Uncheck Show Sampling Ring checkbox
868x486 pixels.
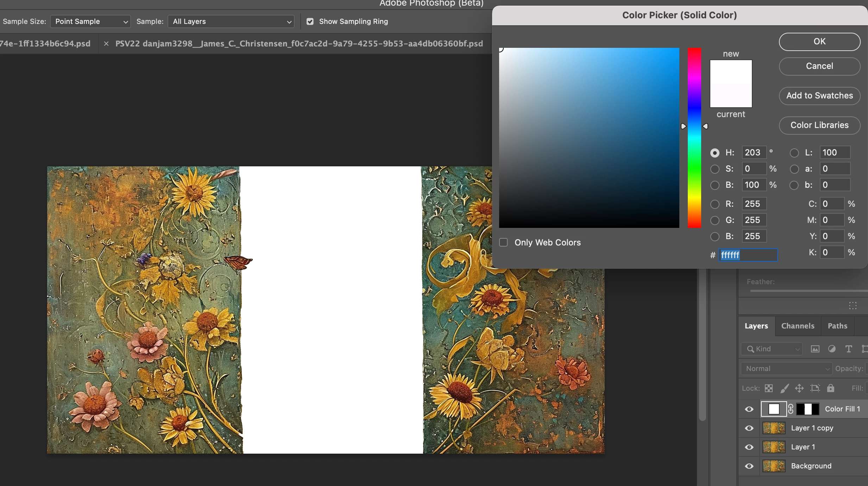pos(310,21)
